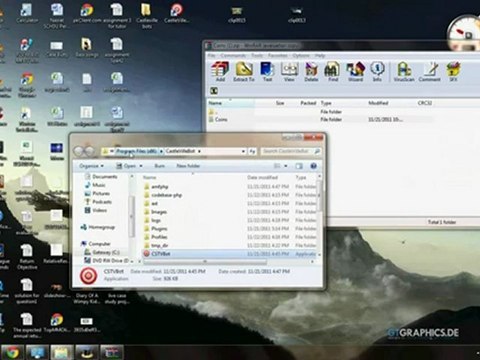The height and width of the screenshot is (360, 480).
Task: Click New folder in Explorer toolbar
Action: coord(188,166)
